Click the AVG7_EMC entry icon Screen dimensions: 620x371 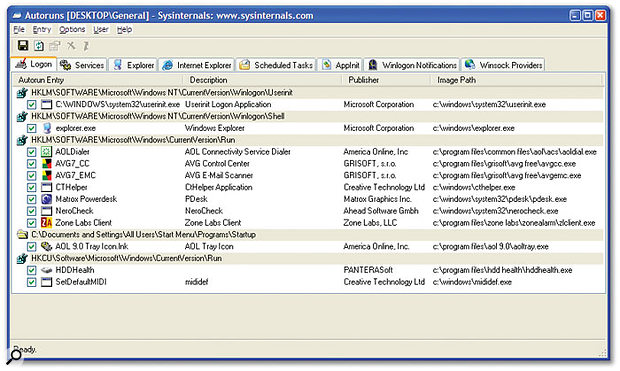[x=47, y=175]
